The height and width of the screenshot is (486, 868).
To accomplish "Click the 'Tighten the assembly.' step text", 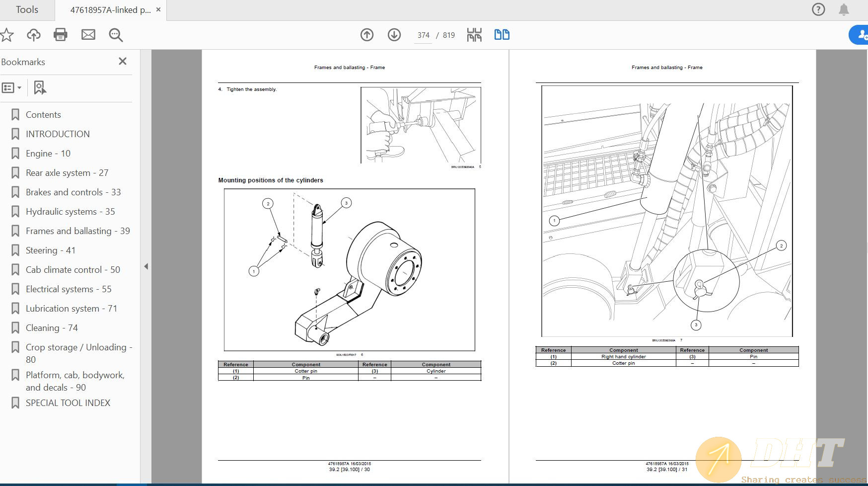I will 252,89.
